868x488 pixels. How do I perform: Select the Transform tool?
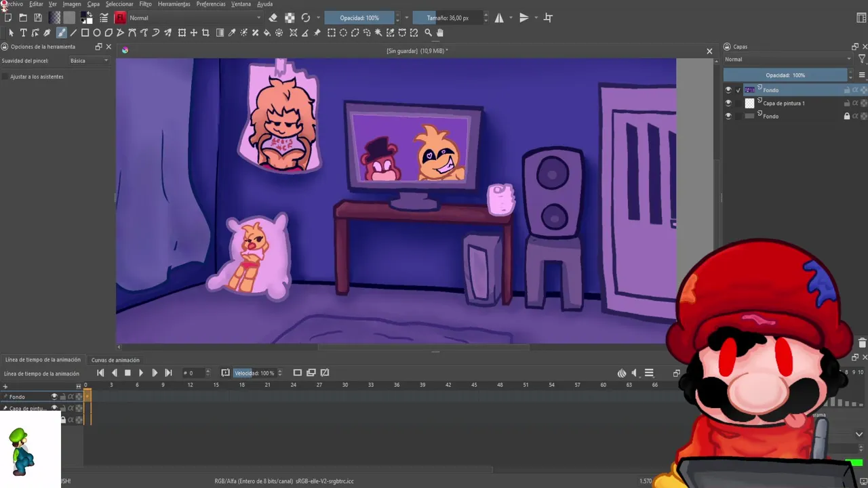pos(182,33)
